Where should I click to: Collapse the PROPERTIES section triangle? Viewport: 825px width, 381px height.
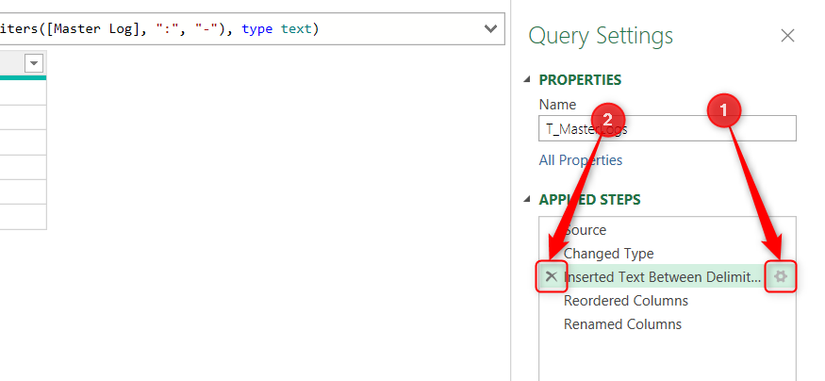tap(527, 79)
